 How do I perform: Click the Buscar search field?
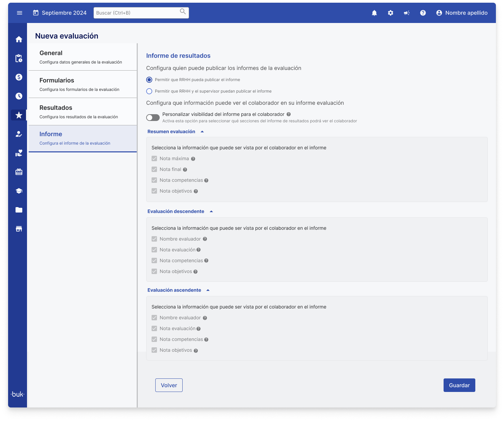coord(137,13)
